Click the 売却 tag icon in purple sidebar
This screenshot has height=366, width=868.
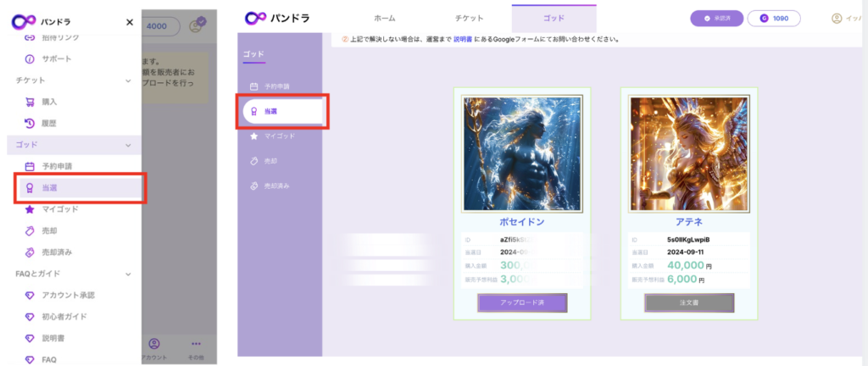point(253,161)
